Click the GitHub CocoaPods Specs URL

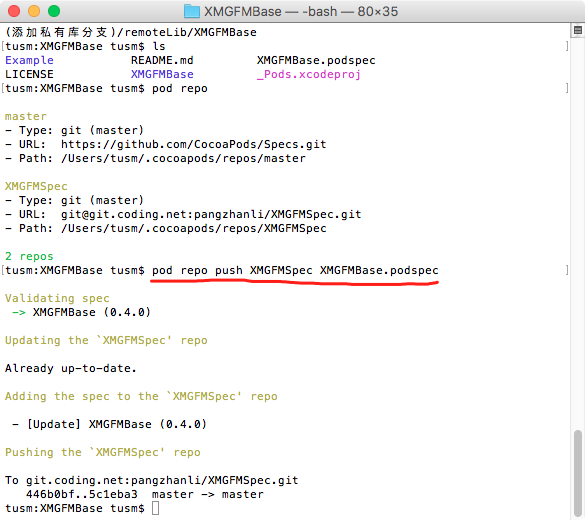point(194,144)
